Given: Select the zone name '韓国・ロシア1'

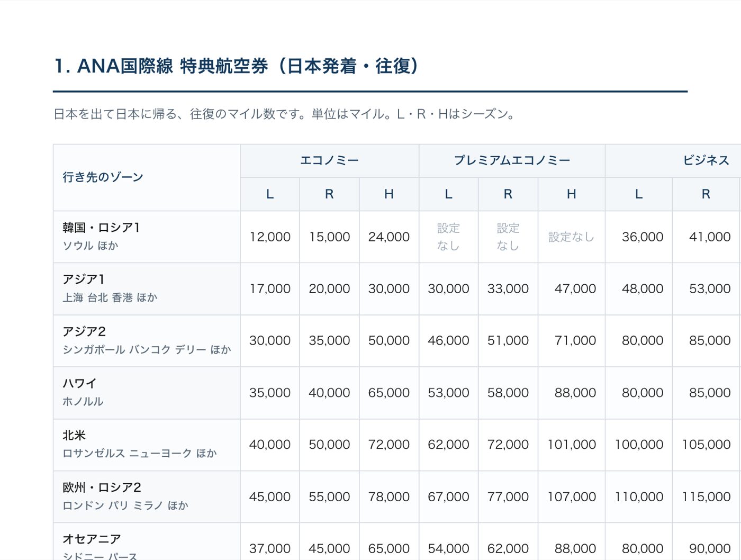Looking at the screenshot, I should 101,228.
